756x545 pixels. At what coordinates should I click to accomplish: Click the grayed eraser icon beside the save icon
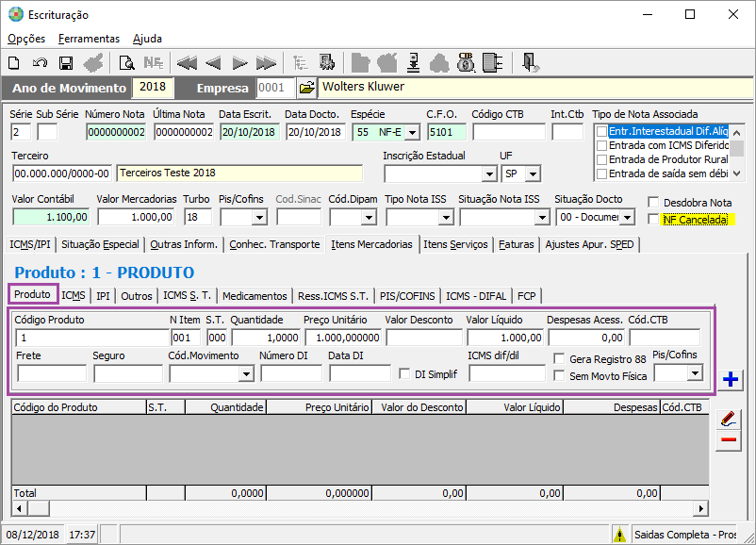(x=93, y=62)
